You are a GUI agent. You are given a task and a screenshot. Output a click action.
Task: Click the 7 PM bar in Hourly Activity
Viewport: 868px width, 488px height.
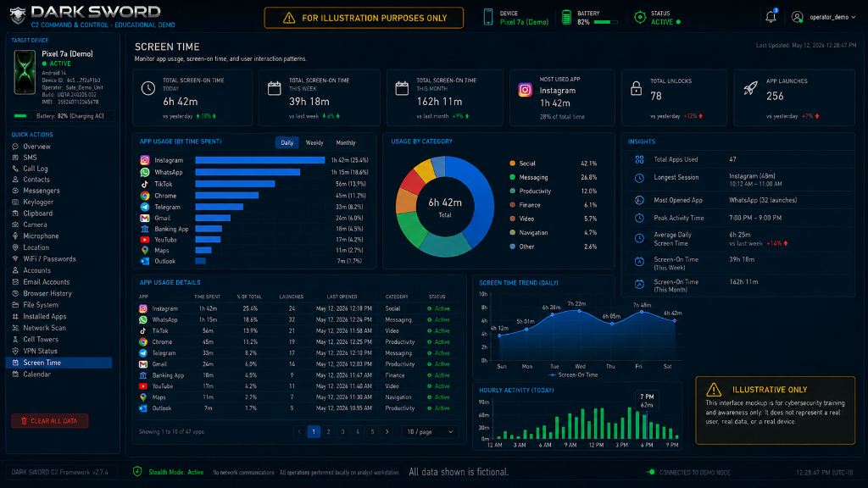(x=645, y=425)
